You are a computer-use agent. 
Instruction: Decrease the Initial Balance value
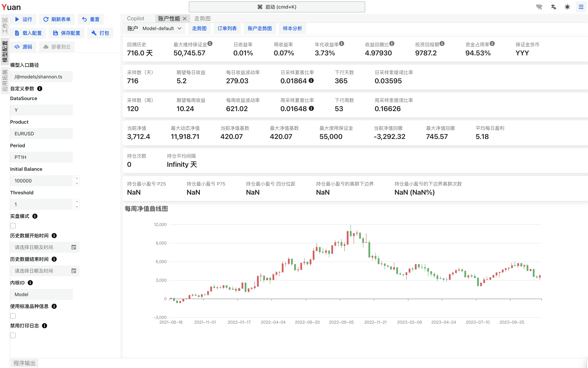pyautogui.click(x=77, y=183)
